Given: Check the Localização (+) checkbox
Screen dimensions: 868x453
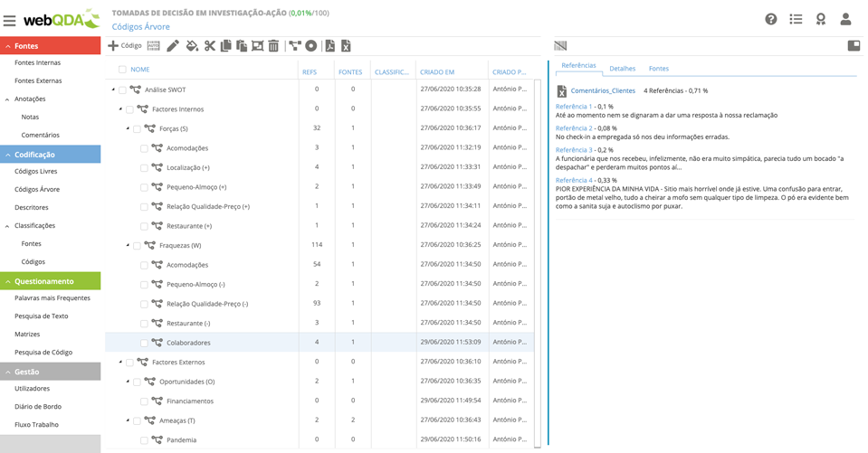Looking at the screenshot, I should (144, 167).
